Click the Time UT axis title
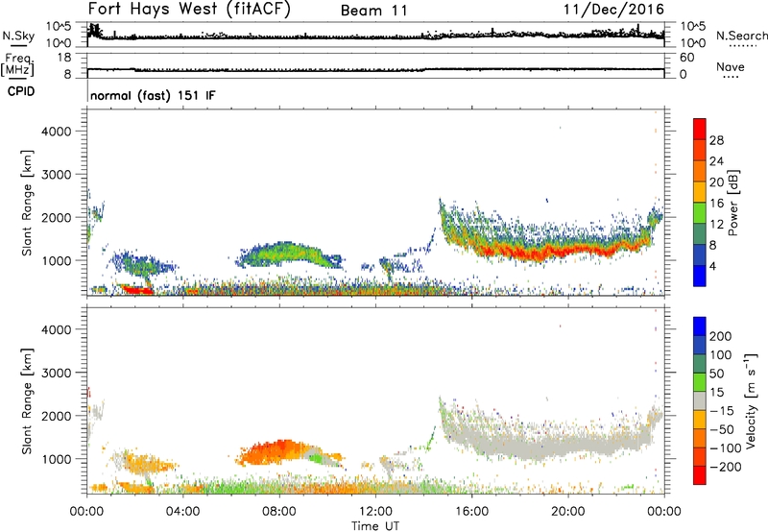Viewport: 768px width, 532px height. point(375,525)
